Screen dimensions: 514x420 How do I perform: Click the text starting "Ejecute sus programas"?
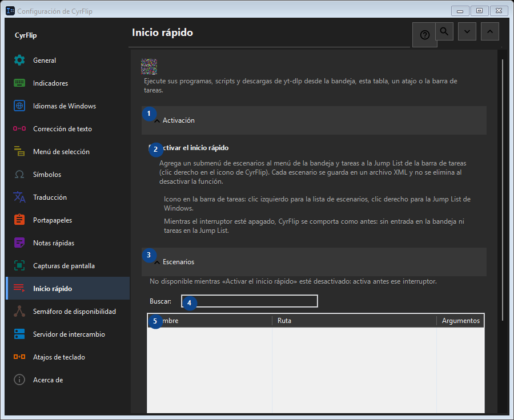(x=300, y=86)
